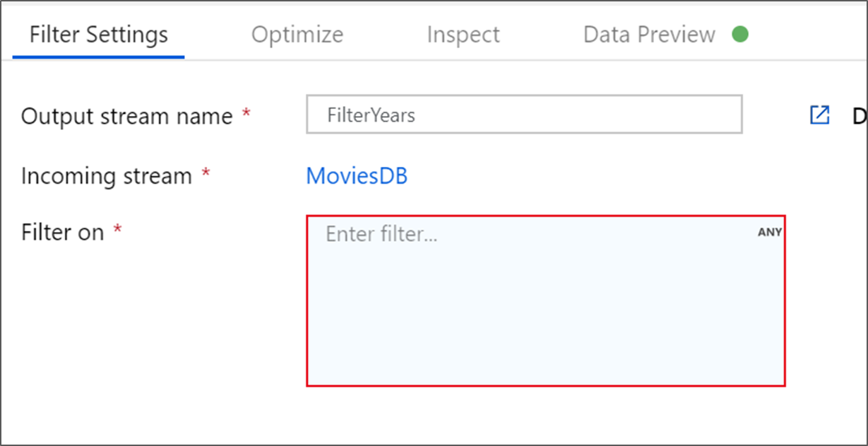868x446 pixels.
Task: Select the FilterYears output stream name field
Action: [x=523, y=115]
